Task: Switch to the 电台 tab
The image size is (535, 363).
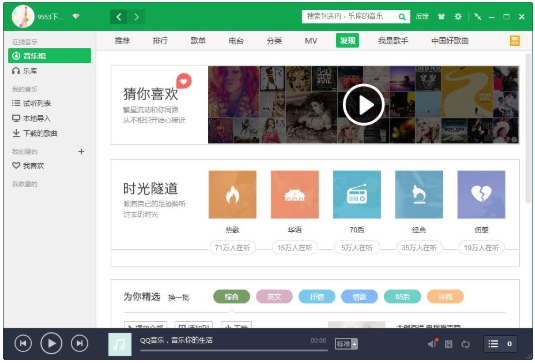Action: click(236, 41)
